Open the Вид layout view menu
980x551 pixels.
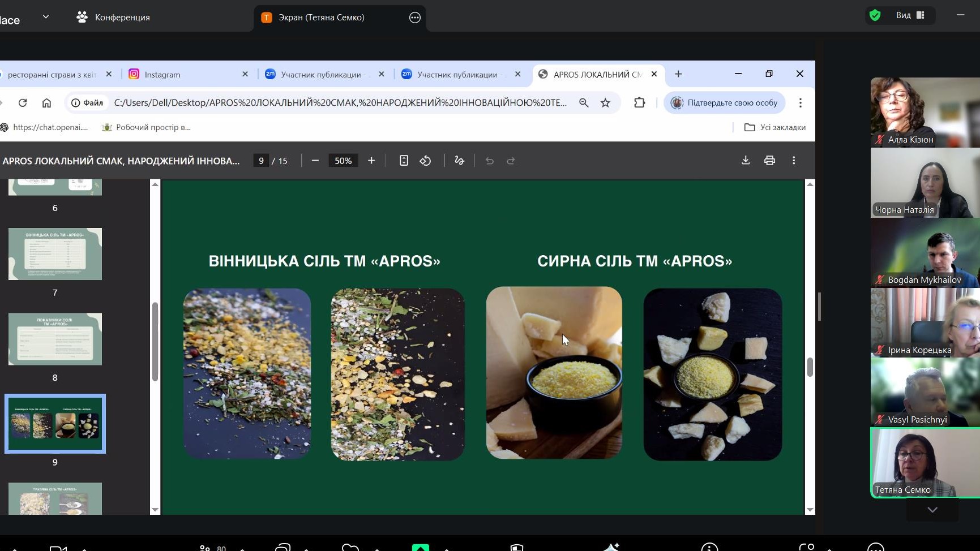909,15
